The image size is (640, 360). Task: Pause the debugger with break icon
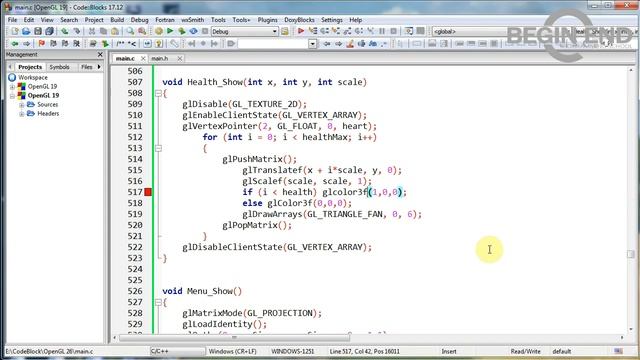pyautogui.click(x=382, y=31)
